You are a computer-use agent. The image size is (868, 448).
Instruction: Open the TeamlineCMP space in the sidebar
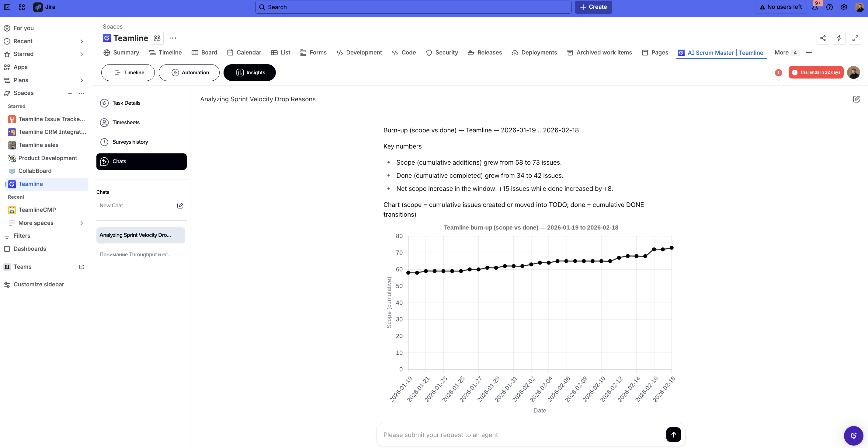(x=47, y=210)
